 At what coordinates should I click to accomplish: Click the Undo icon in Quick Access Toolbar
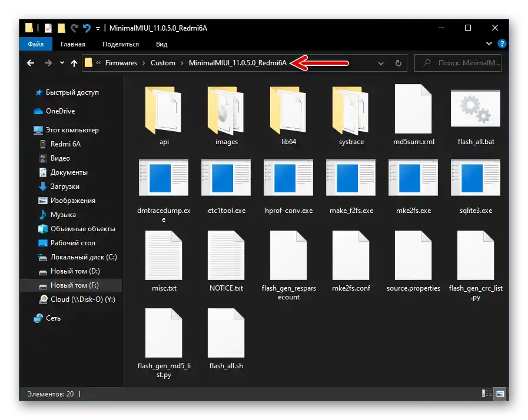(x=86, y=28)
